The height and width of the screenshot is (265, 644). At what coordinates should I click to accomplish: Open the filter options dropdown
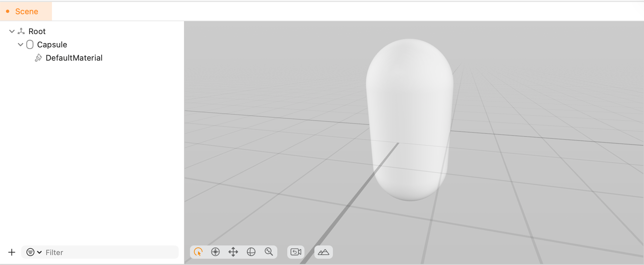34,252
